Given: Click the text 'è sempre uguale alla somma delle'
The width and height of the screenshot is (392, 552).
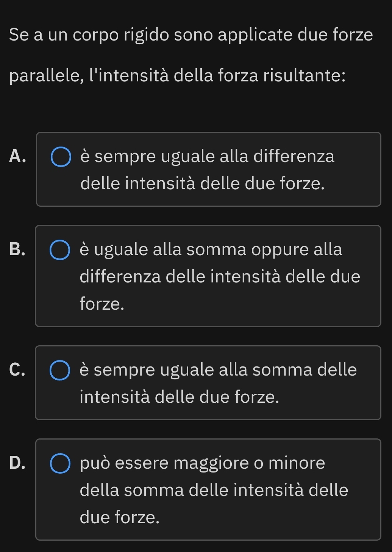Looking at the screenshot, I should coord(218,370).
